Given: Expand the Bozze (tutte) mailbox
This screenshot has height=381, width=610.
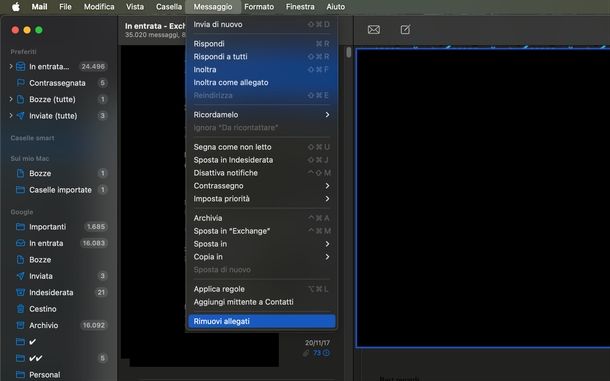Looking at the screenshot, I should [11, 99].
